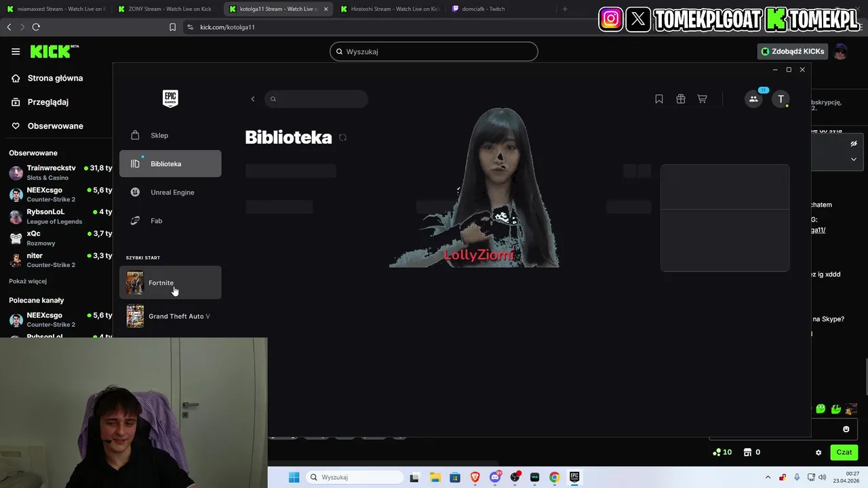Bookmark this page icon
868x488 pixels.
[x=172, y=27]
